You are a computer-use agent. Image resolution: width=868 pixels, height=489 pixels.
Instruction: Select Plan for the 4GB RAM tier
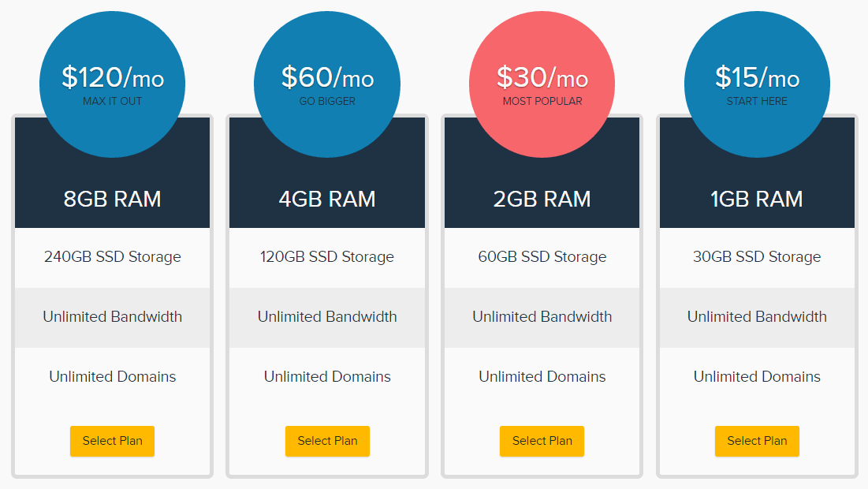pos(327,441)
